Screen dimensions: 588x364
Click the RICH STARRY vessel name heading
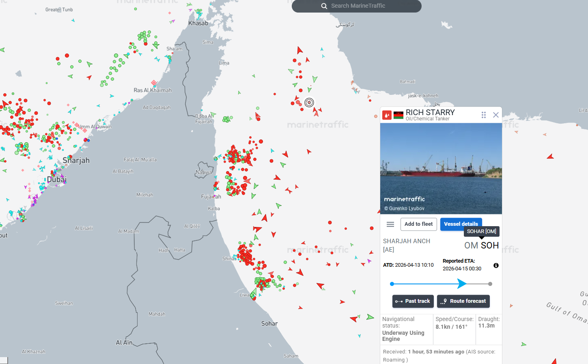pos(430,112)
